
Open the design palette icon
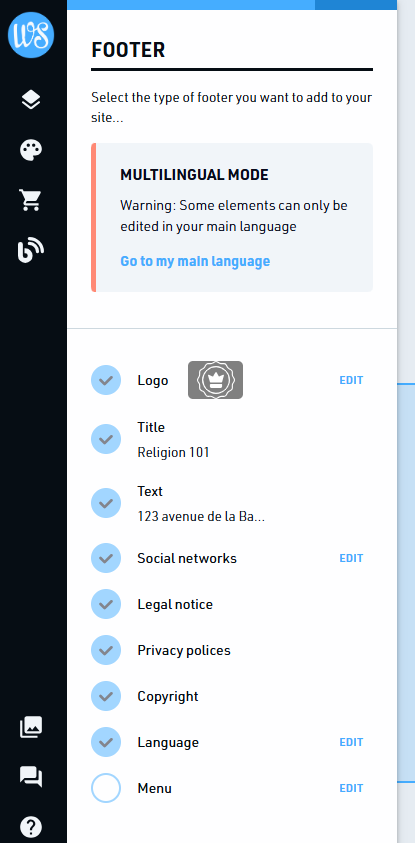point(31,150)
